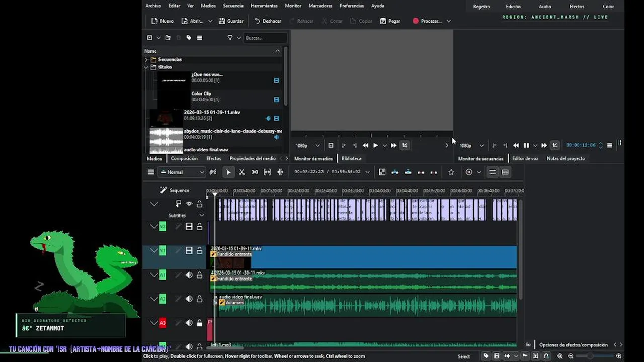
Task: Collapse the V2 track chevron
Action: (154, 227)
